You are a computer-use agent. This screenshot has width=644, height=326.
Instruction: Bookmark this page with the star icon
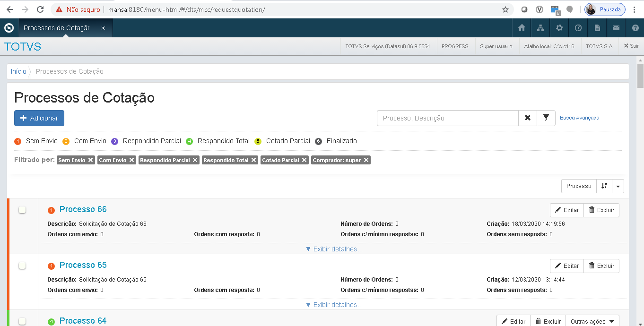pos(505,9)
